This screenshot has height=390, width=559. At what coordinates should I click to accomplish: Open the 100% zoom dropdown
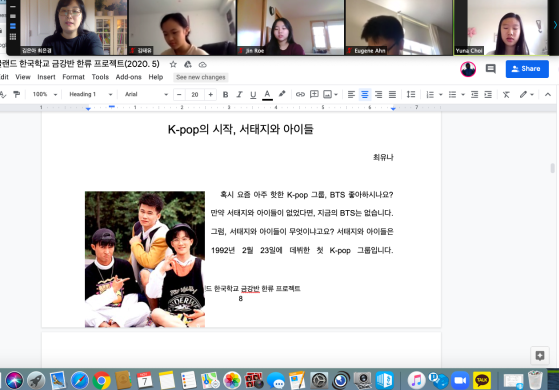click(45, 94)
